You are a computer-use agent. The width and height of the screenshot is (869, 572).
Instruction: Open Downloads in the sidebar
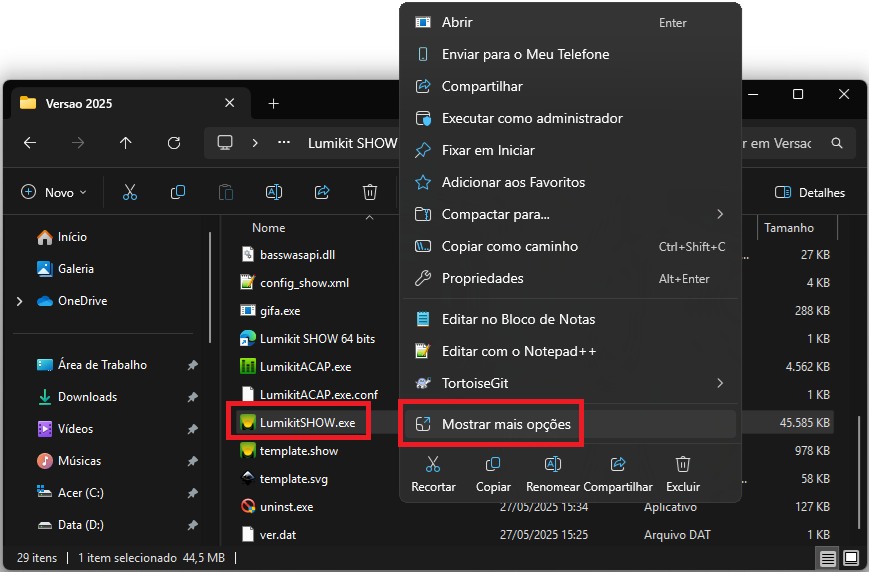point(87,397)
